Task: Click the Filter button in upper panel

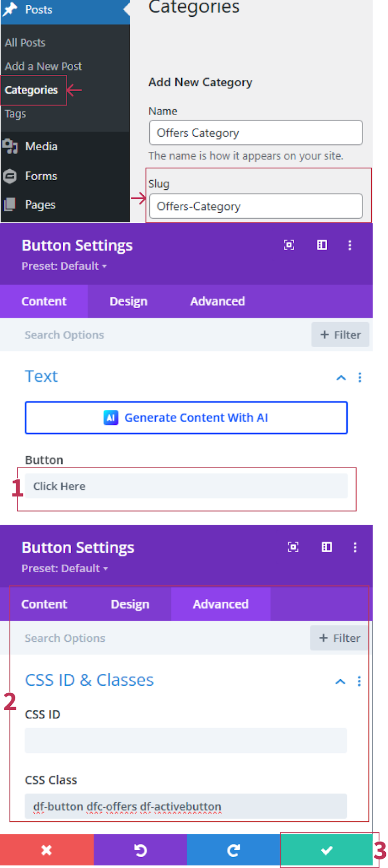Action: (340, 335)
